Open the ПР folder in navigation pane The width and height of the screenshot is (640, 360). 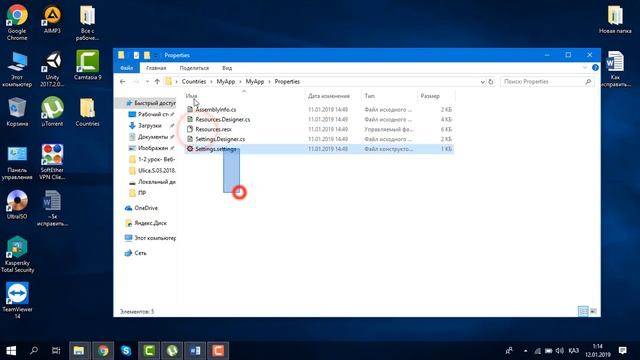click(x=138, y=193)
